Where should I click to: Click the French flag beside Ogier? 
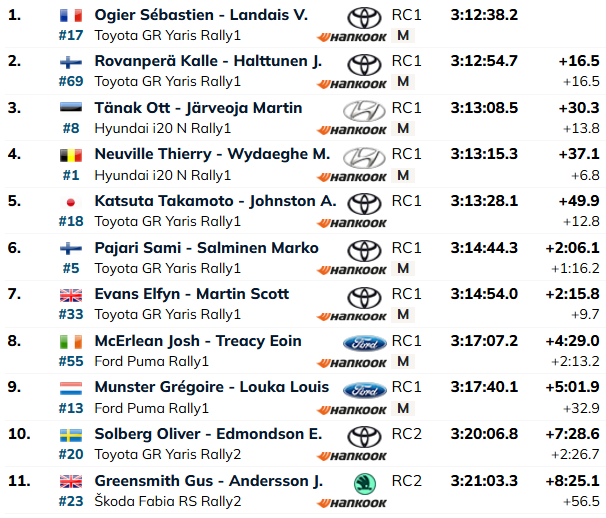pyautogui.click(x=71, y=15)
